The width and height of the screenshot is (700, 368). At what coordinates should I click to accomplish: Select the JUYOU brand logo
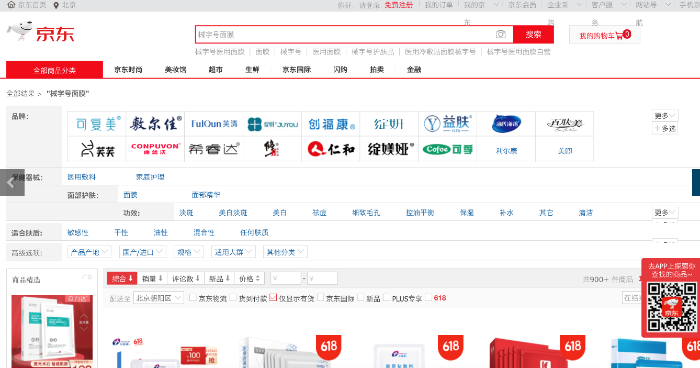click(272, 124)
